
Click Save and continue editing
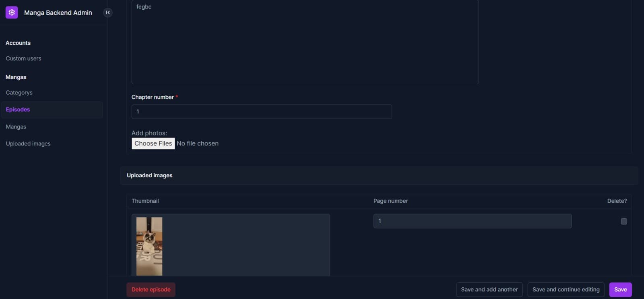point(566,290)
